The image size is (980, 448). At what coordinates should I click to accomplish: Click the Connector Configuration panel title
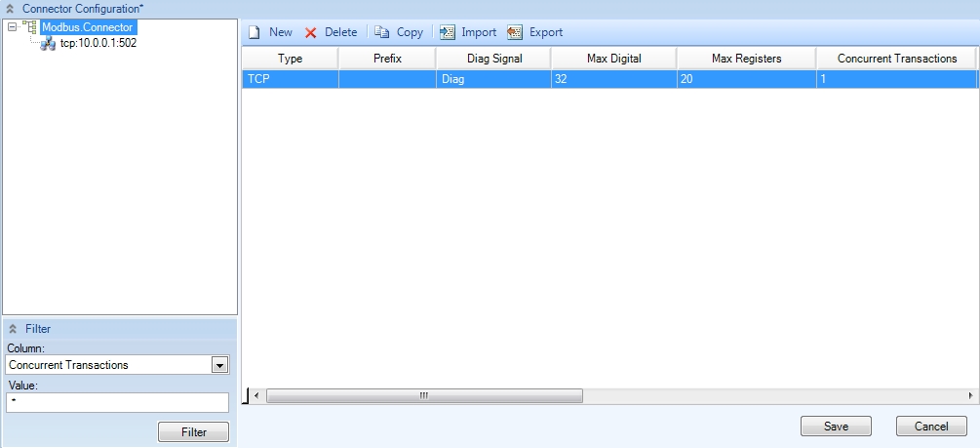(83, 9)
